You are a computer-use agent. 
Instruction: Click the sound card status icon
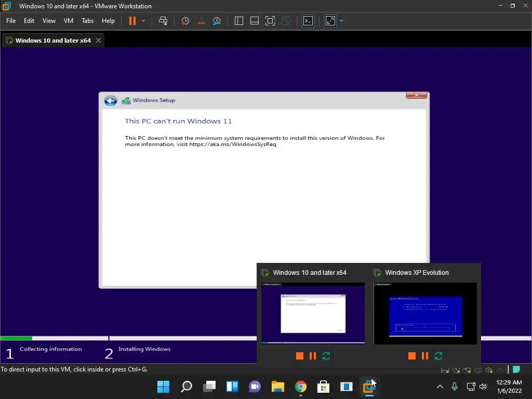[489, 370]
